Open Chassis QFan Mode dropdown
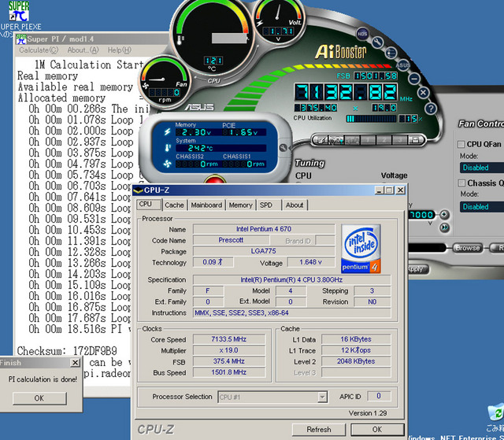 (x=482, y=206)
